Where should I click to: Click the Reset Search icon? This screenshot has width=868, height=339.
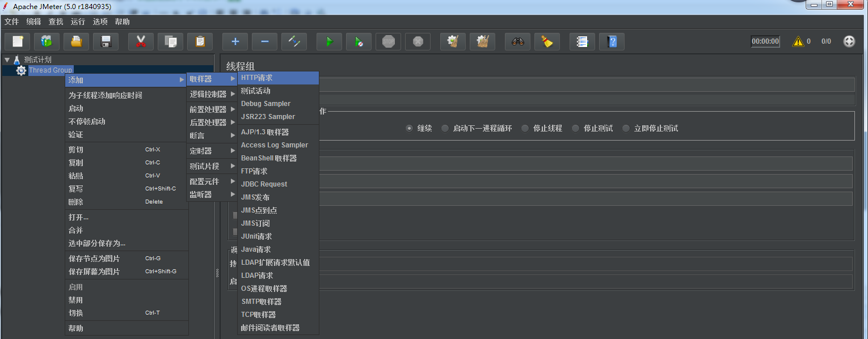[x=547, y=41]
